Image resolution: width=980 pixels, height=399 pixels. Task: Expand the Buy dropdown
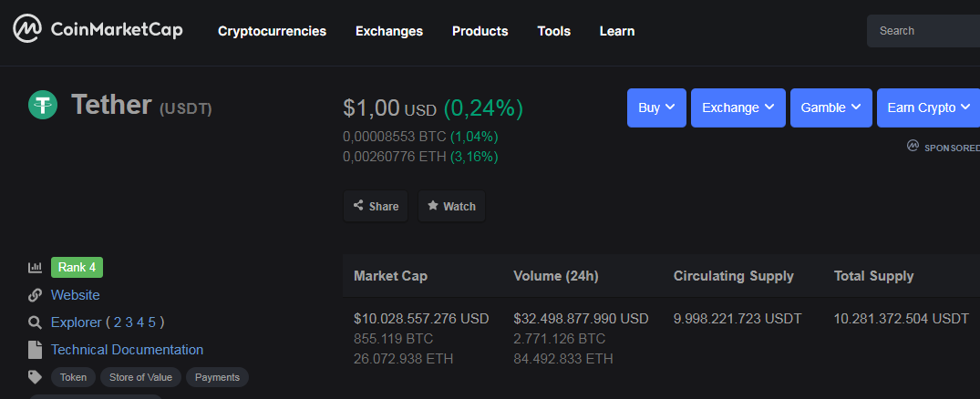coord(656,107)
